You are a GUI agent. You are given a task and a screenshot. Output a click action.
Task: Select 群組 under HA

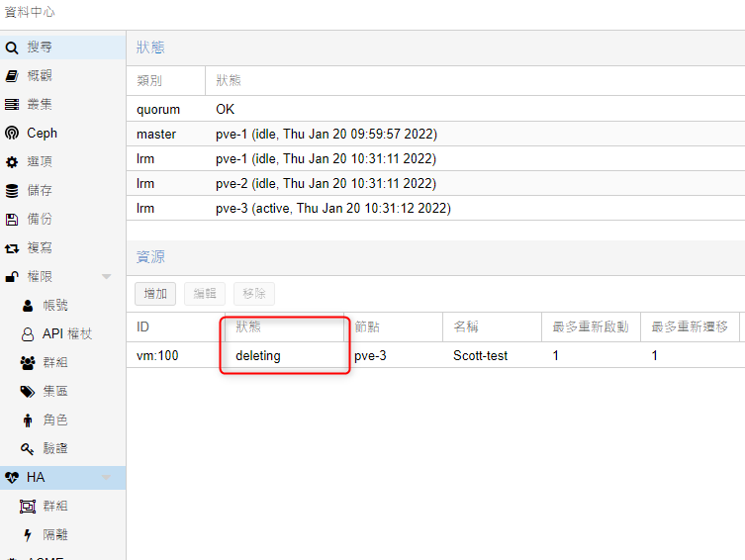point(62,507)
